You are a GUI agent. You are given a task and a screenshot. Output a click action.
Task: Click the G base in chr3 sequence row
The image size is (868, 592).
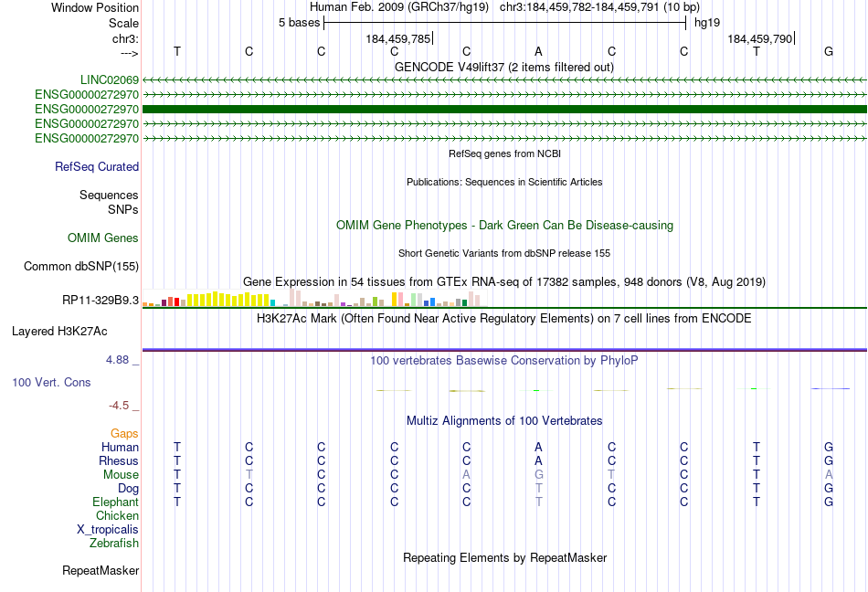pos(829,51)
